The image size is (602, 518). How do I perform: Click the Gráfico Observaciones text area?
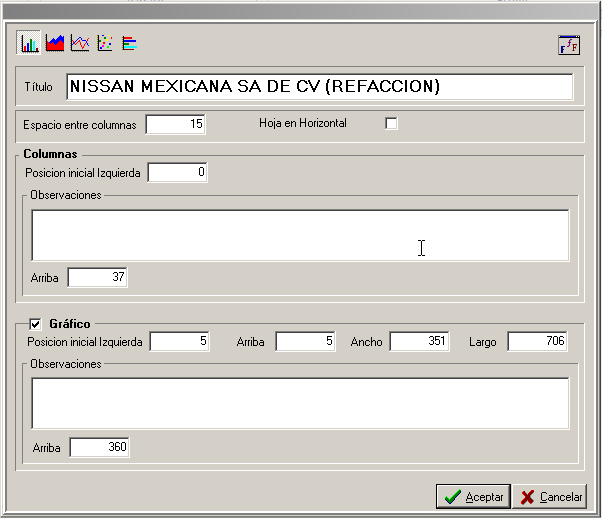[x=300, y=403]
